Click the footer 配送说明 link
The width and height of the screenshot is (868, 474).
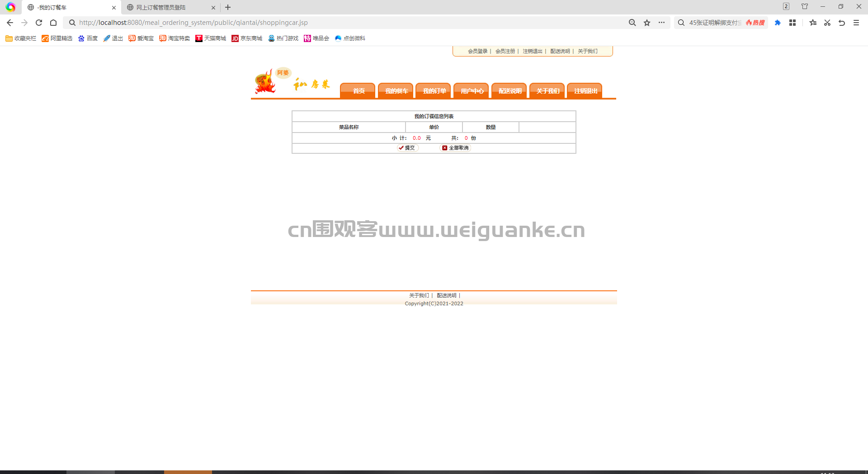coord(447,295)
